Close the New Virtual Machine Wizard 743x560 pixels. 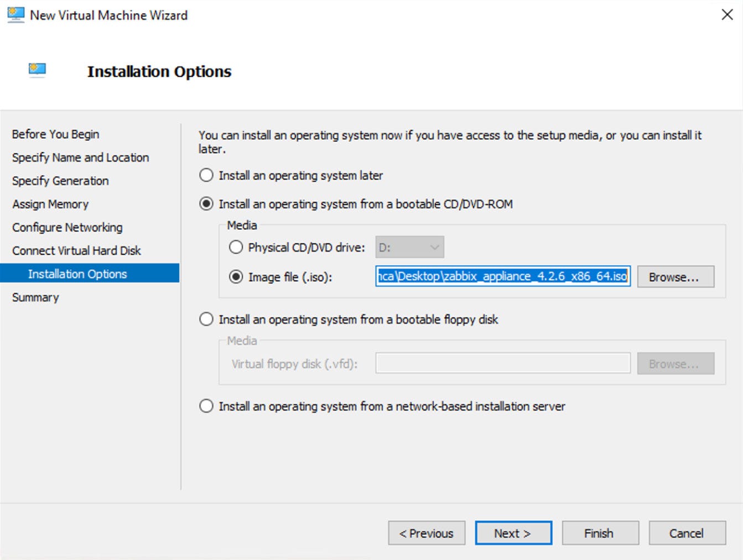coord(728,15)
